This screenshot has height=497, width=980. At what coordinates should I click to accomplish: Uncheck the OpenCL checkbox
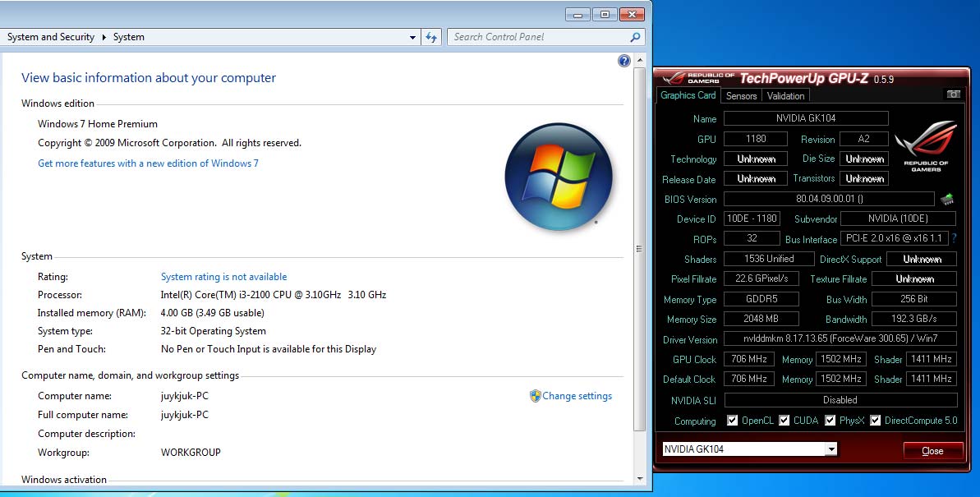pyautogui.click(x=732, y=421)
